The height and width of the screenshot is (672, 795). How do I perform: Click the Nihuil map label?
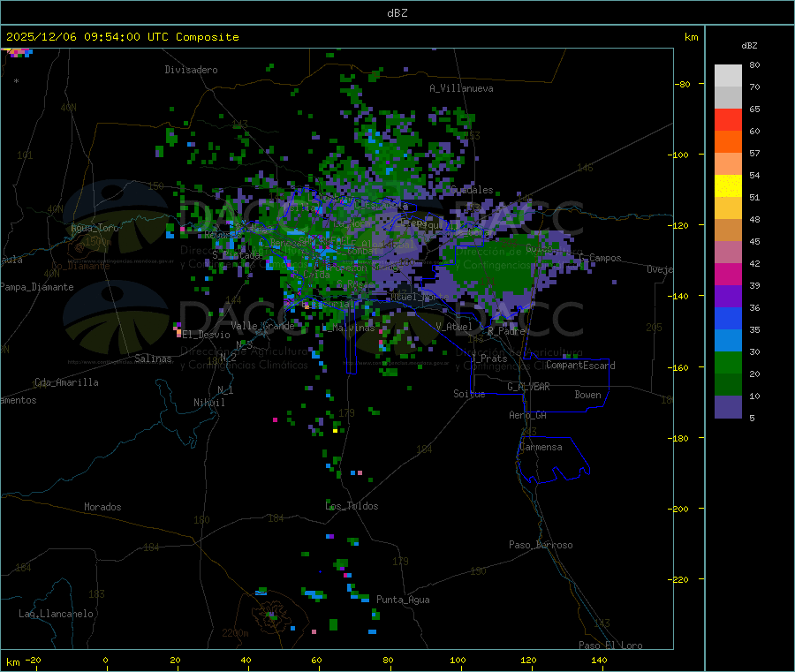208,403
